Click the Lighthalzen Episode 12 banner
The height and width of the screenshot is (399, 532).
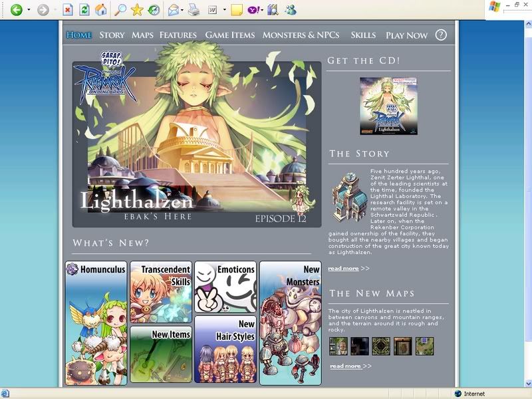point(197,144)
